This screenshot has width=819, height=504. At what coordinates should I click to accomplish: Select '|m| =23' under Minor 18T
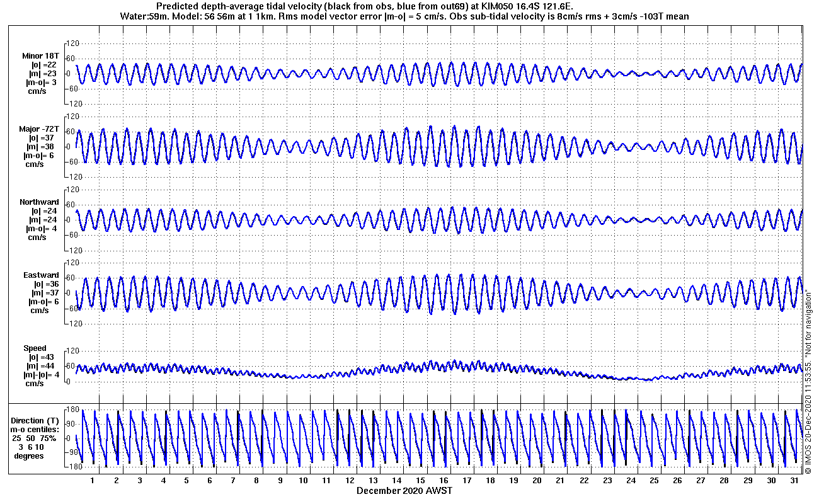(43, 74)
